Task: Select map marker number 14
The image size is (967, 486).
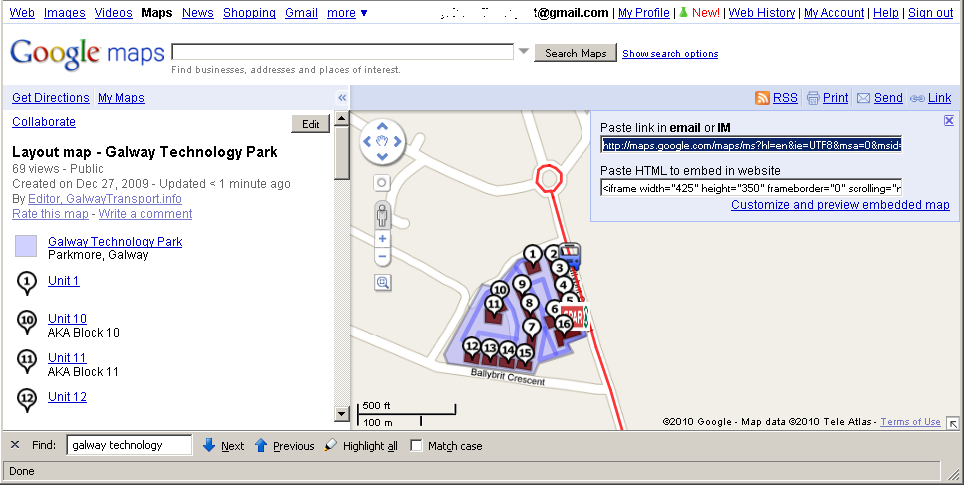Action: [x=508, y=351]
